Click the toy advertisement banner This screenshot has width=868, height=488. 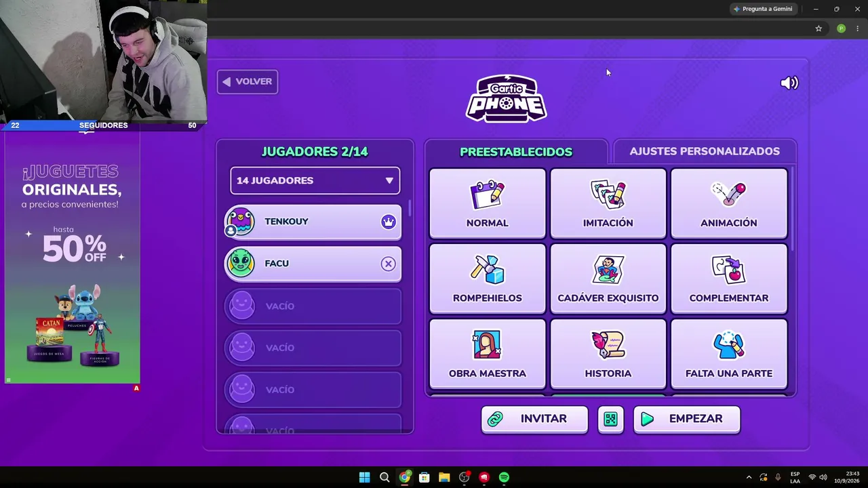coord(73,256)
